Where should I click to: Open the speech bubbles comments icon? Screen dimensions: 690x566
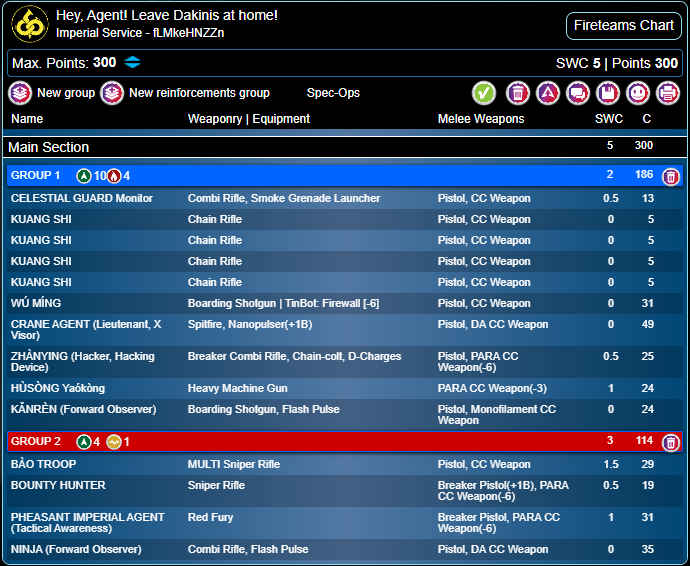(x=578, y=93)
